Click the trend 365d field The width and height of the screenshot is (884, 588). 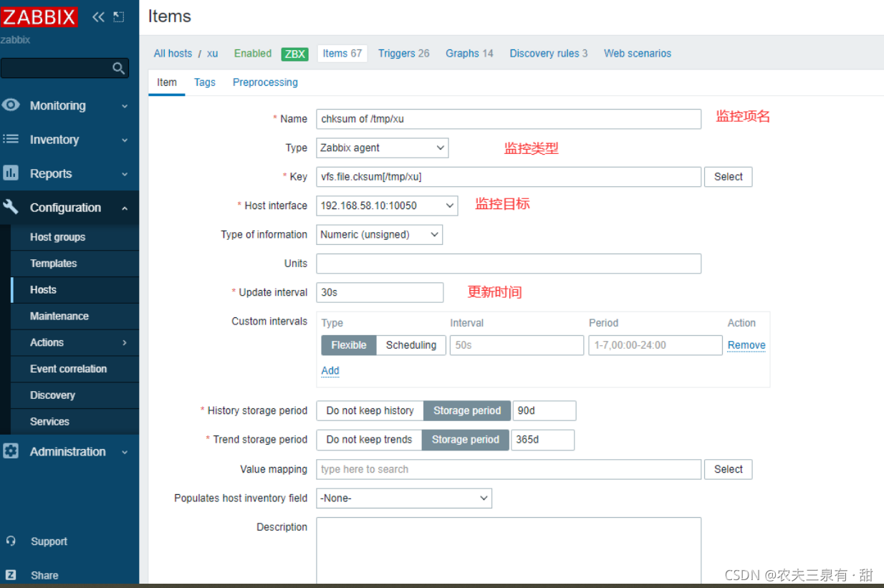tap(542, 440)
